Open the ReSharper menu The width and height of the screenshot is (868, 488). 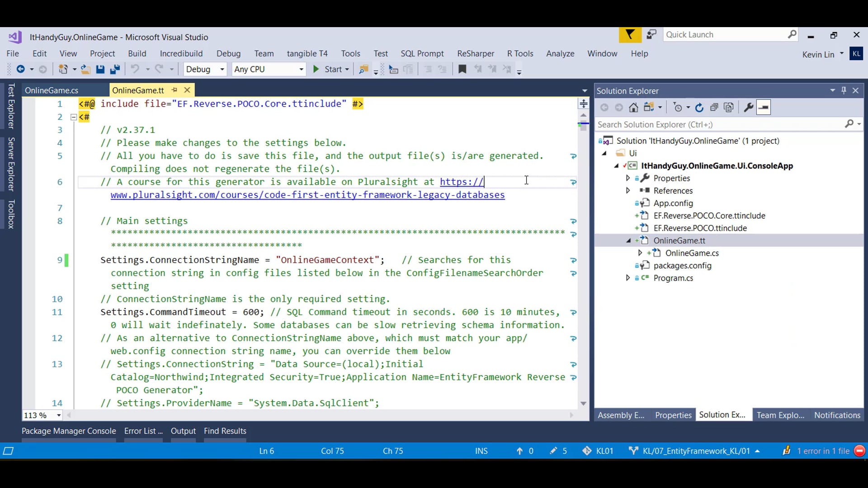point(475,53)
